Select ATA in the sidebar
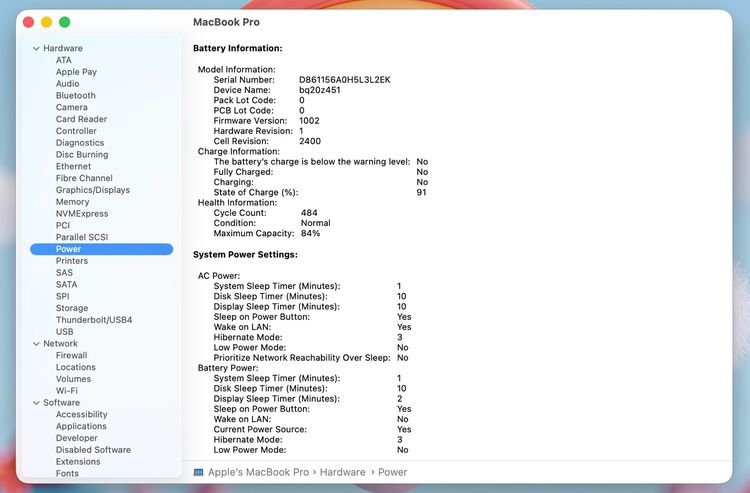The width and height of the screenshot is (750, 493). coord(64,60)
